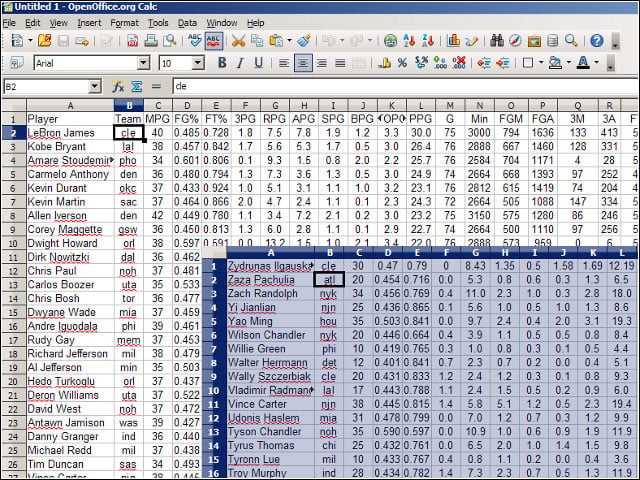Open the Data menu
Screen dimensions: 640x480
click(187, 23)
